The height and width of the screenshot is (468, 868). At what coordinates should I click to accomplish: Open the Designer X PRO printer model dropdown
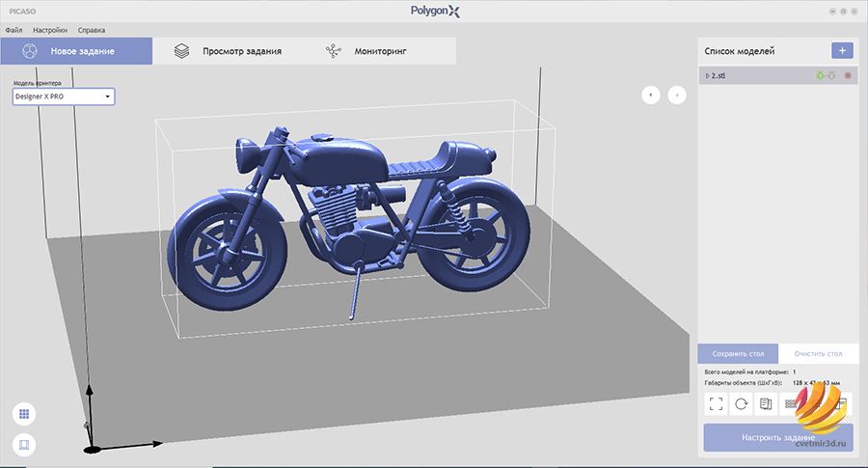(64, 96)
